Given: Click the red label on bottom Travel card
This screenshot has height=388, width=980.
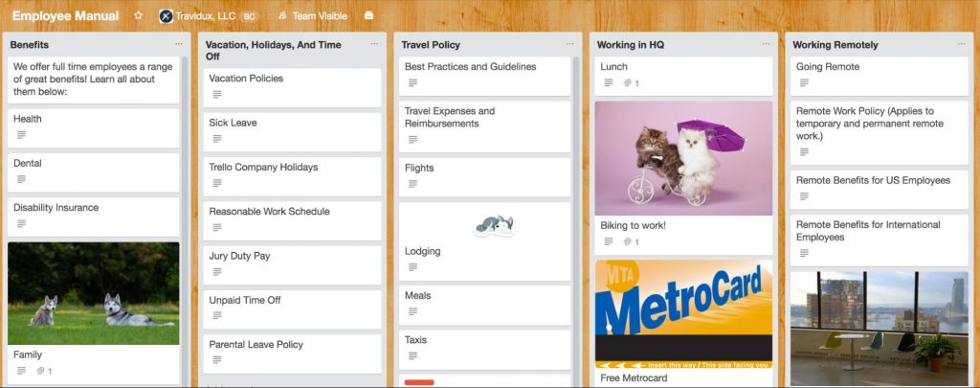Looking at the screenshot, I should [x=419, y=381].
